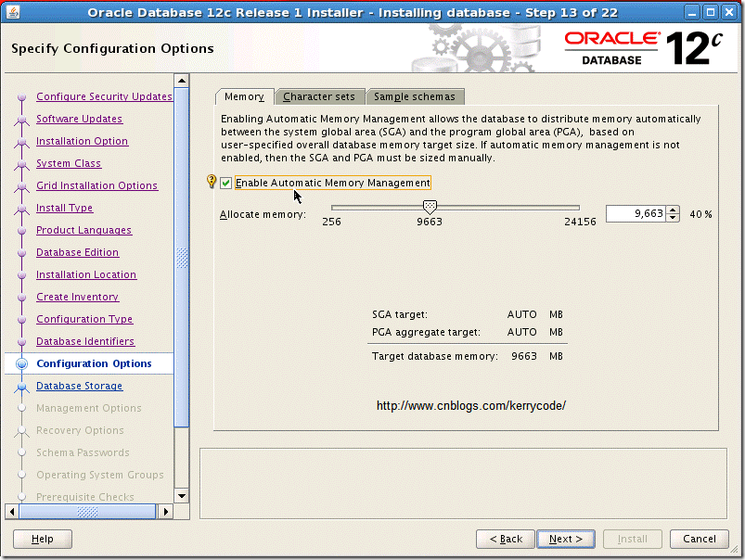Click the step list scroll down arrow
This screenshot has height=560, width=745.
(182, 496)
